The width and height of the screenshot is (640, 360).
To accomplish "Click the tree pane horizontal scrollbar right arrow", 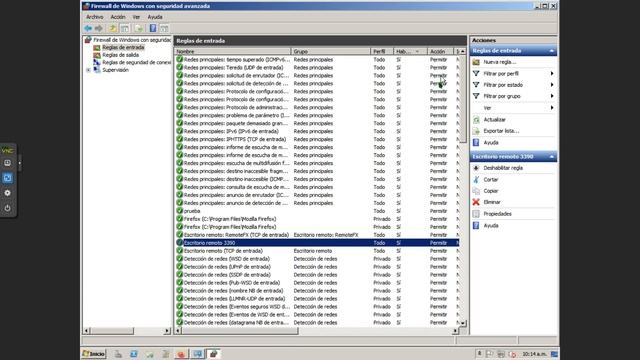I will 167,331.
